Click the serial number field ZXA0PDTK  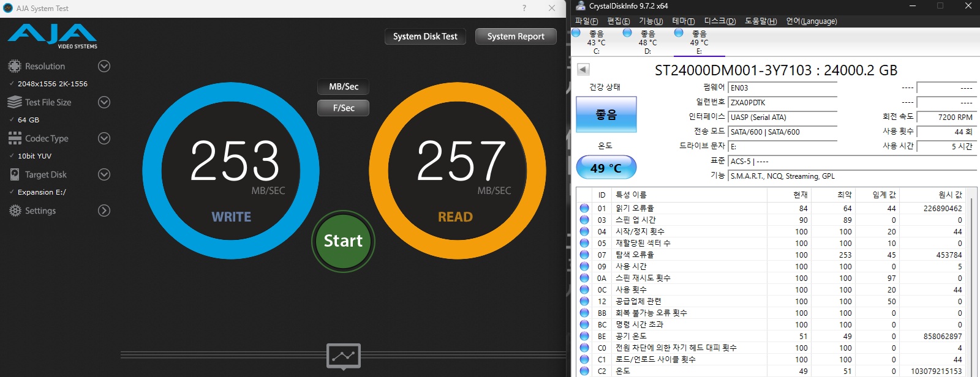pos(783,103)
